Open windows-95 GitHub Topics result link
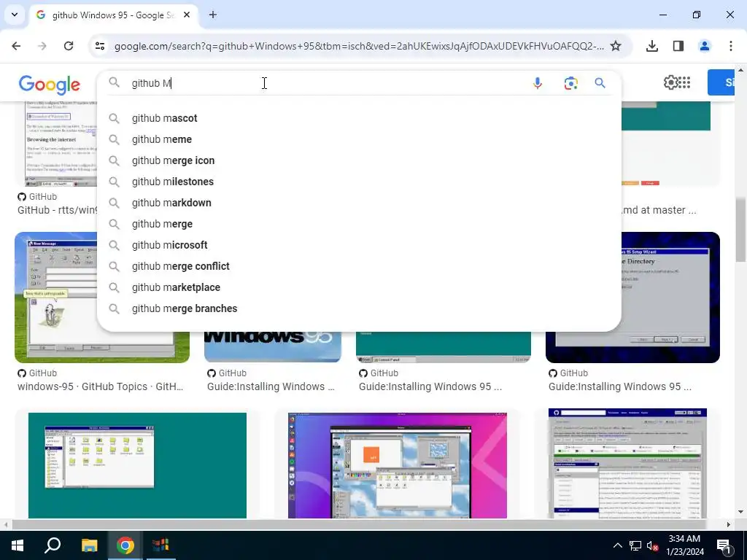This screenshot has height=560, width=747. coord(100,386)
